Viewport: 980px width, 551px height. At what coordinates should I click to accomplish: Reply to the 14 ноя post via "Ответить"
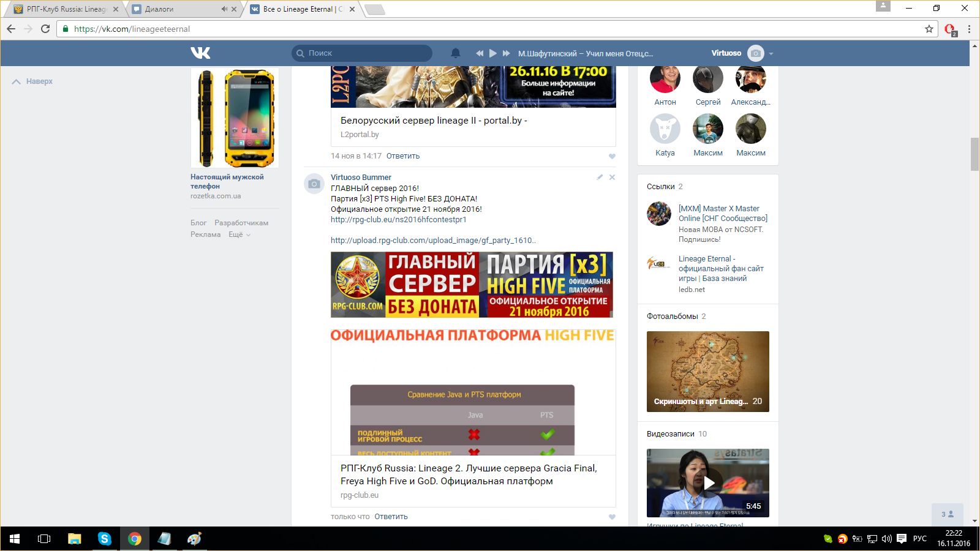coord(402,156)
